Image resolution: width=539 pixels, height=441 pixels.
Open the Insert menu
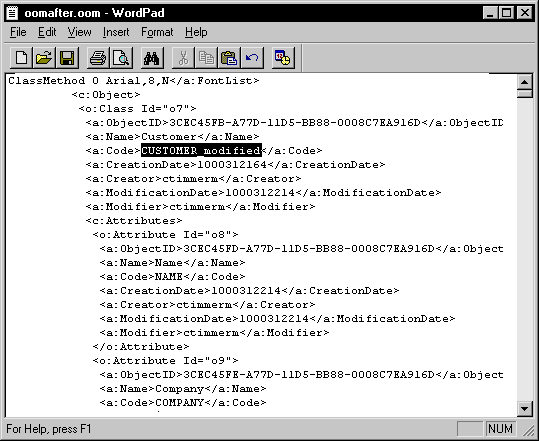point(116,32)
